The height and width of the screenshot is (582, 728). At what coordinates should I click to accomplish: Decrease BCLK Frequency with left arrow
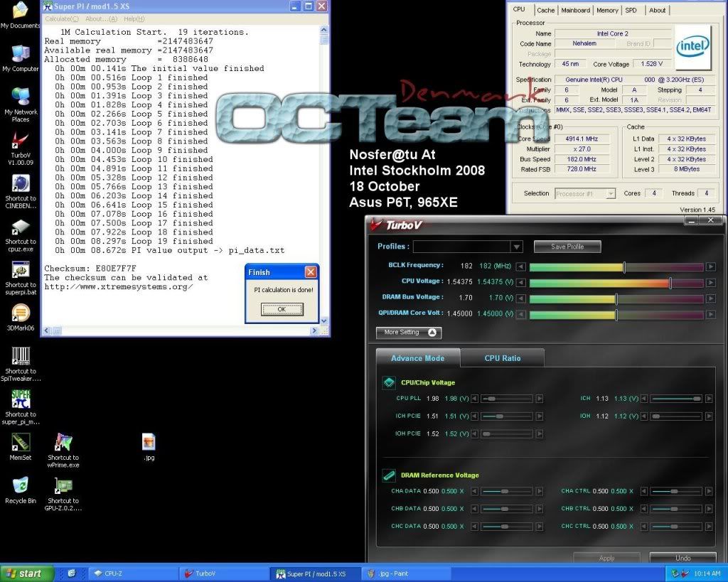tap(521, 267)
